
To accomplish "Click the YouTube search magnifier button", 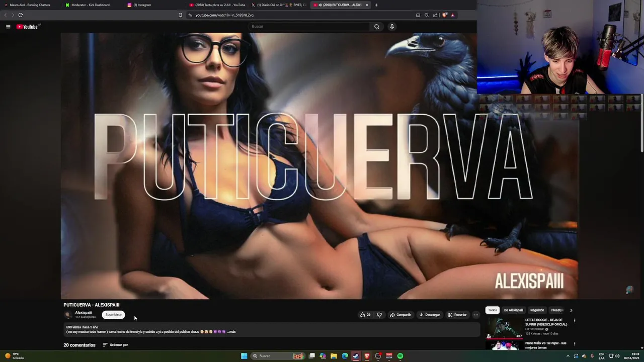I will click(x=376, y=27).
